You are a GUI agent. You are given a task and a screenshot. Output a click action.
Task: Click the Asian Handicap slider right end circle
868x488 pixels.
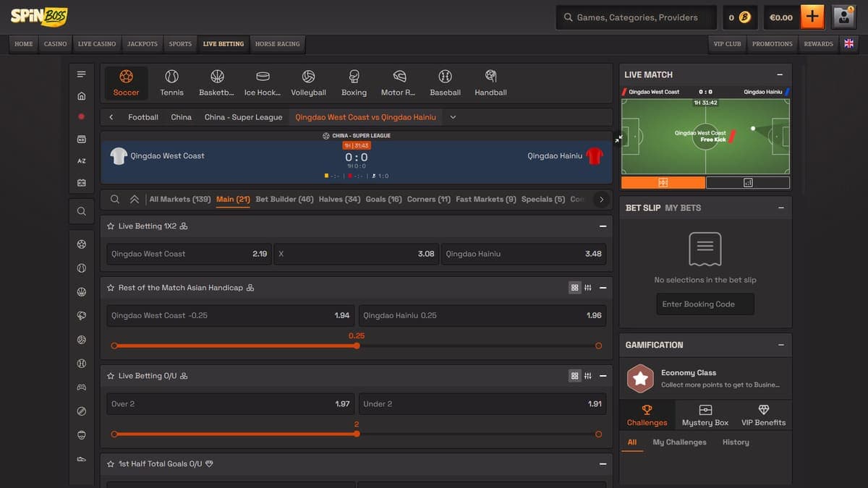point(598,346)
